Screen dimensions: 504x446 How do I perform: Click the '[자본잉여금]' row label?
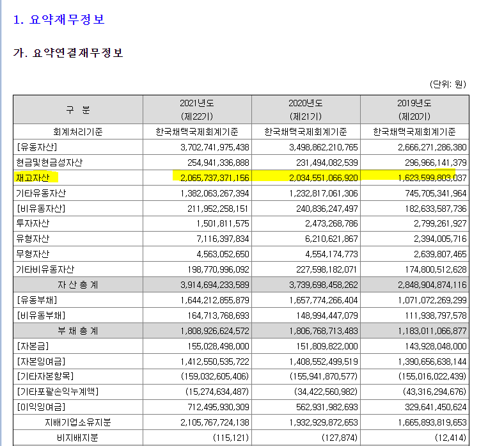[x=41, y=362]
